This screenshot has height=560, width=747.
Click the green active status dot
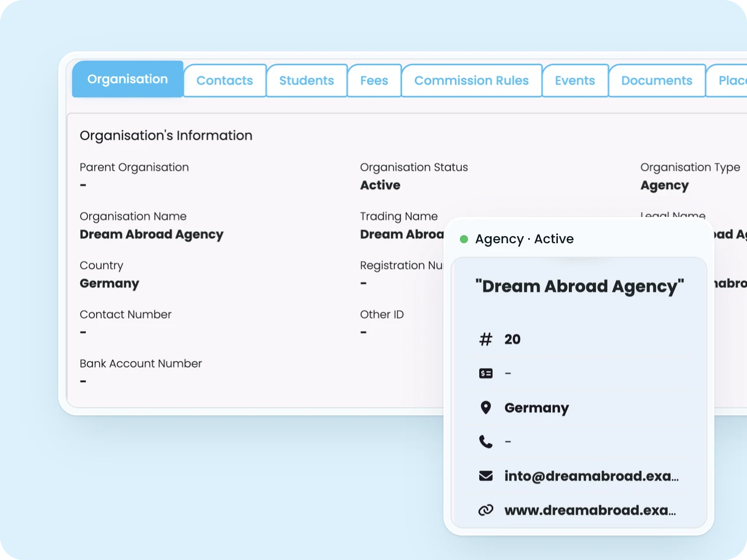pos(464,239)
